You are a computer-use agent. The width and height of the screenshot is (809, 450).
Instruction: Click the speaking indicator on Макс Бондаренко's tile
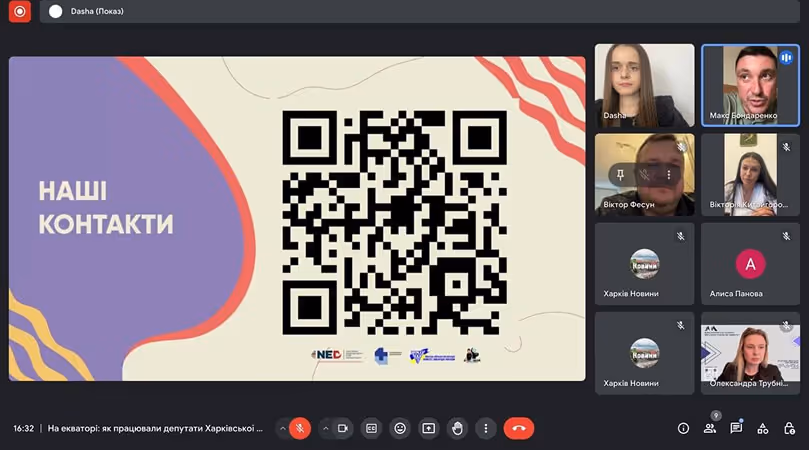[786, 57]
